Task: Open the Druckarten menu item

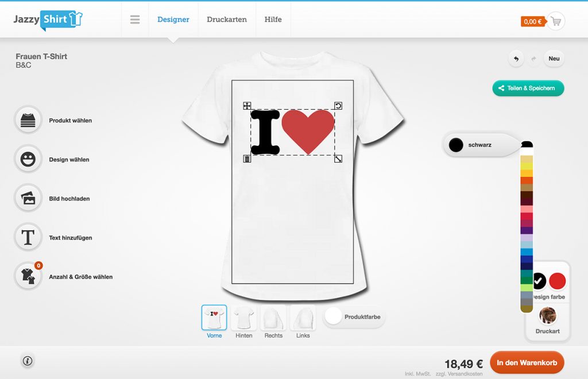Action: 227,20
